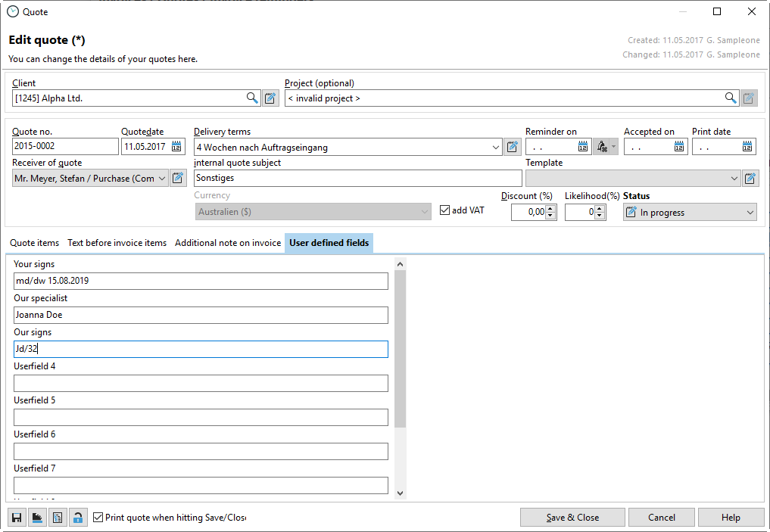This screenshot has width=770, height=532.
Task: Click the edit icon next to the Client field
Action: tap(270, 98)
